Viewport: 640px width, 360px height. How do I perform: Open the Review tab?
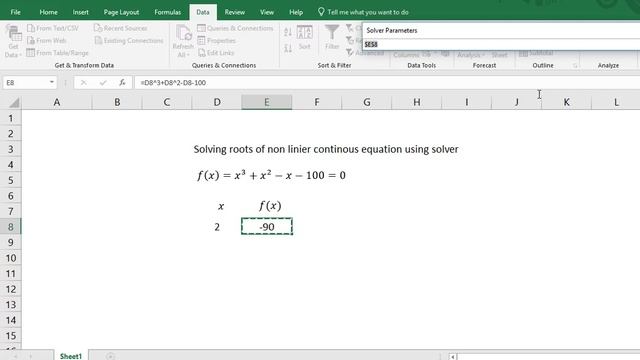click(x=235, y=12)
